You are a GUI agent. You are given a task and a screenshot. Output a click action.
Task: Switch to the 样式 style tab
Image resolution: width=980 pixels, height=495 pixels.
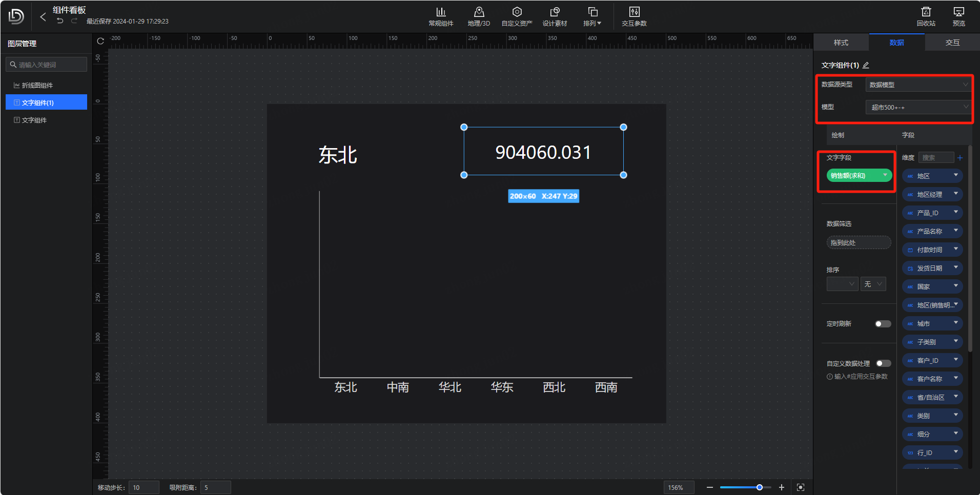click(841, 43)
